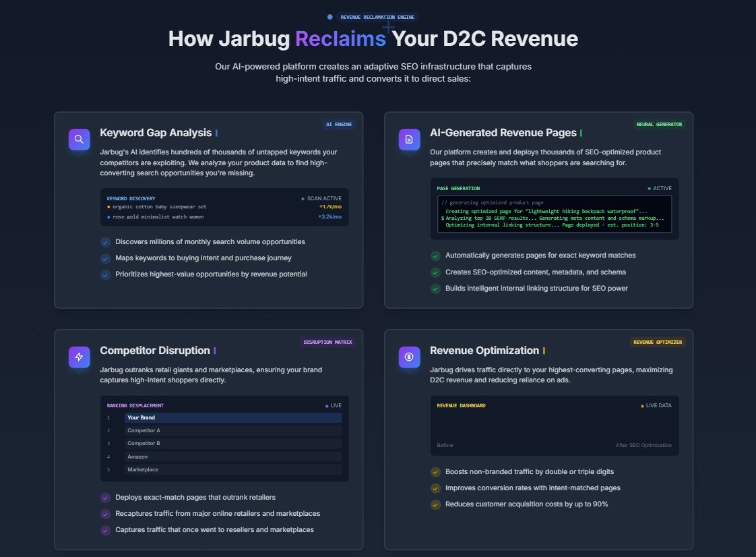Click the SCAN ACTIVE status indicator
The width and height of the screenshot is (756, 557).
pyautogui.click(x=321, y=198)
